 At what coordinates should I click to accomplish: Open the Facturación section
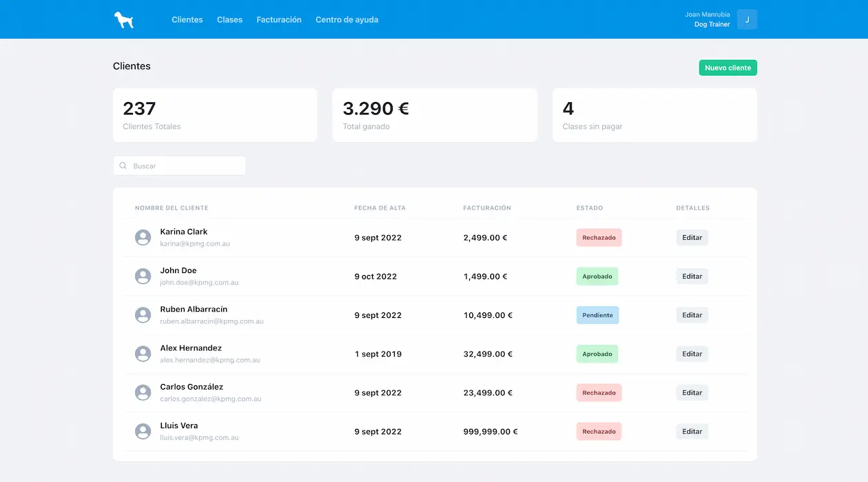pos(278,19)
